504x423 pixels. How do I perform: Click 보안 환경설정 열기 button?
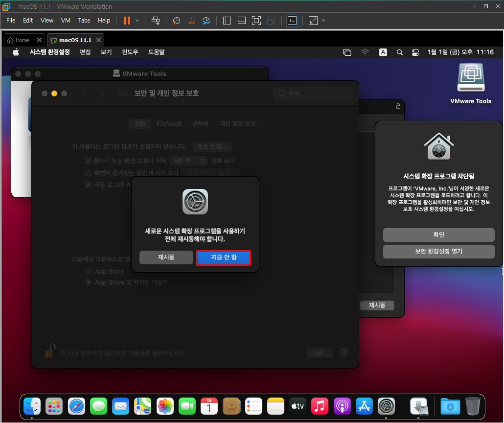pyautogui.click(x=438, y=252)
